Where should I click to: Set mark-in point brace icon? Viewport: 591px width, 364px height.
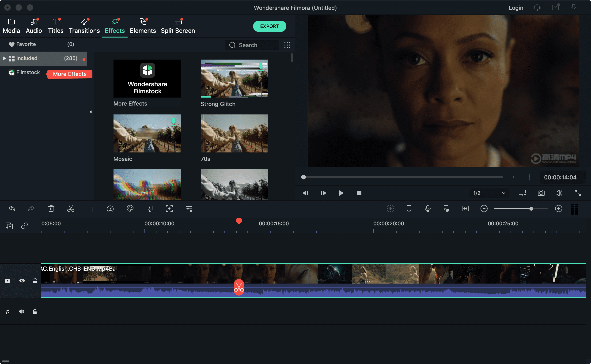514,177
